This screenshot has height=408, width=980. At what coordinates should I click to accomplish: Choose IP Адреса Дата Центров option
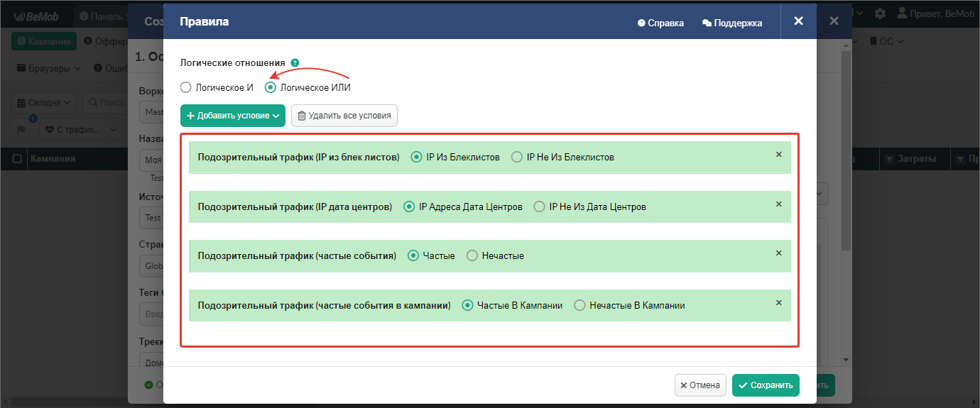[x=409, y=206]
